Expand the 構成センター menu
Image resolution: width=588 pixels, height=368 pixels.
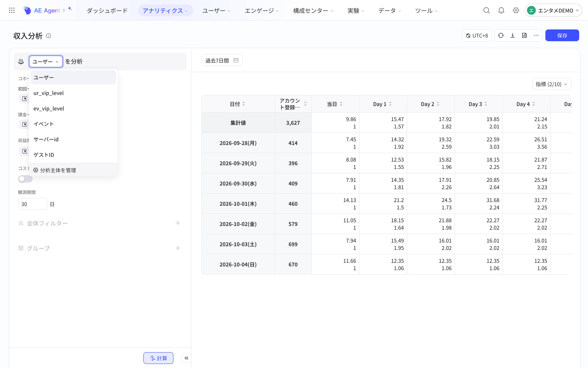pos(313,10)
